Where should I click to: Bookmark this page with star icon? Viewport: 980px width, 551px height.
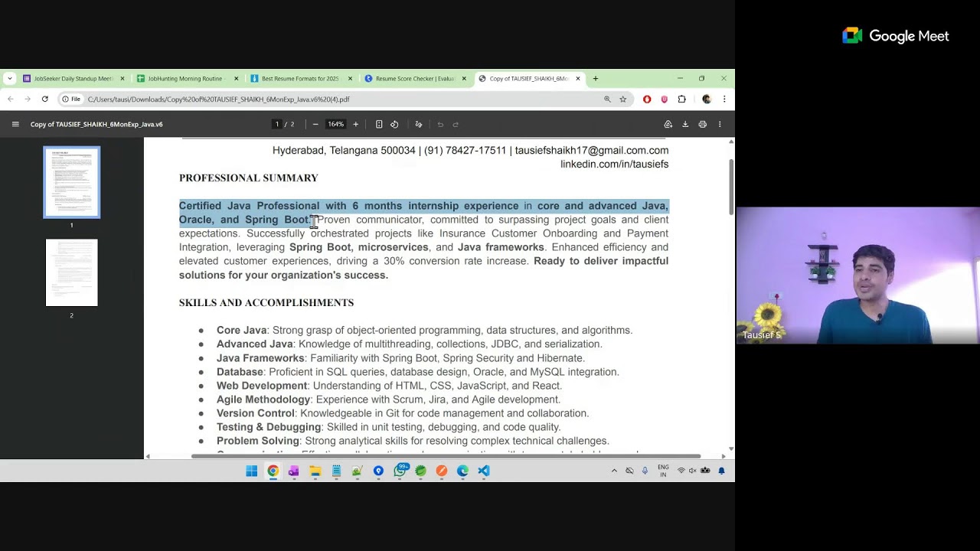[x=623, y=99]
